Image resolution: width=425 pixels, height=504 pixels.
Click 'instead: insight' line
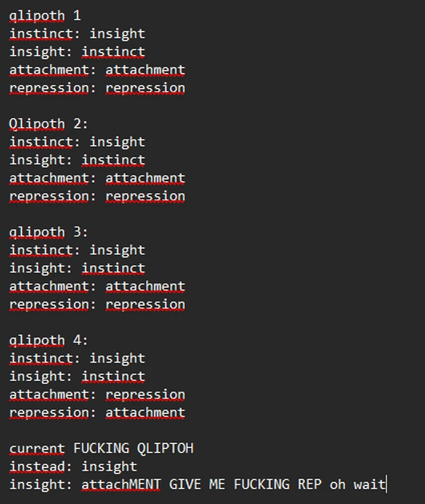(73, 466)
